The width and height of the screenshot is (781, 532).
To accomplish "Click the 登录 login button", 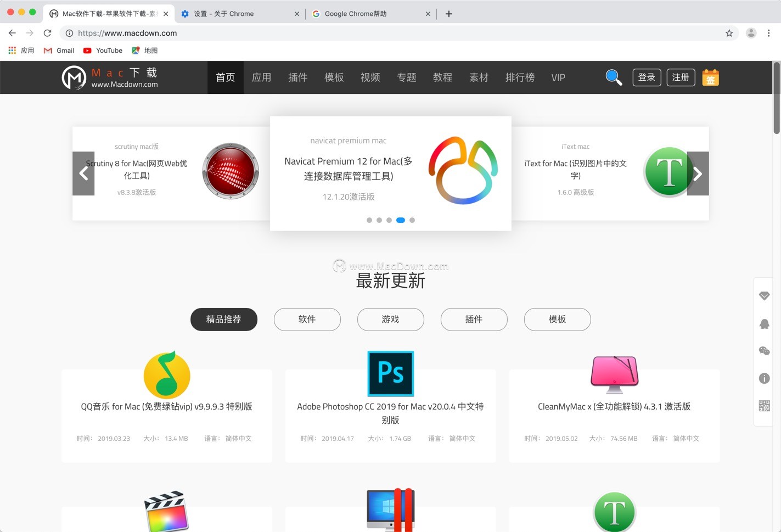I will click(647, 77).
